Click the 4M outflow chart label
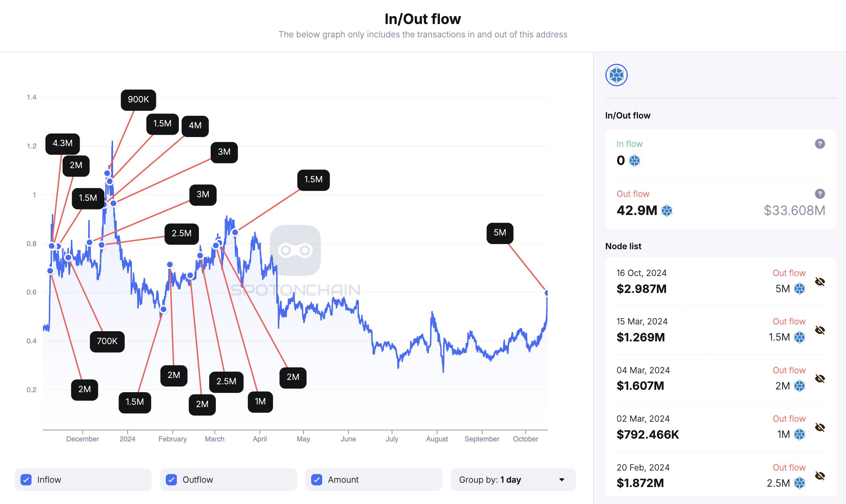This screenshot has width=846, height=504. pyautogui.click(x=195, y=126)
